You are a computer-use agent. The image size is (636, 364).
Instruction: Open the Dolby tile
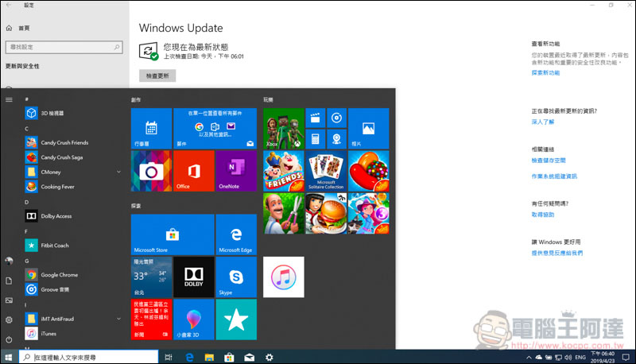pyautogui.click(x=194, y=277)
